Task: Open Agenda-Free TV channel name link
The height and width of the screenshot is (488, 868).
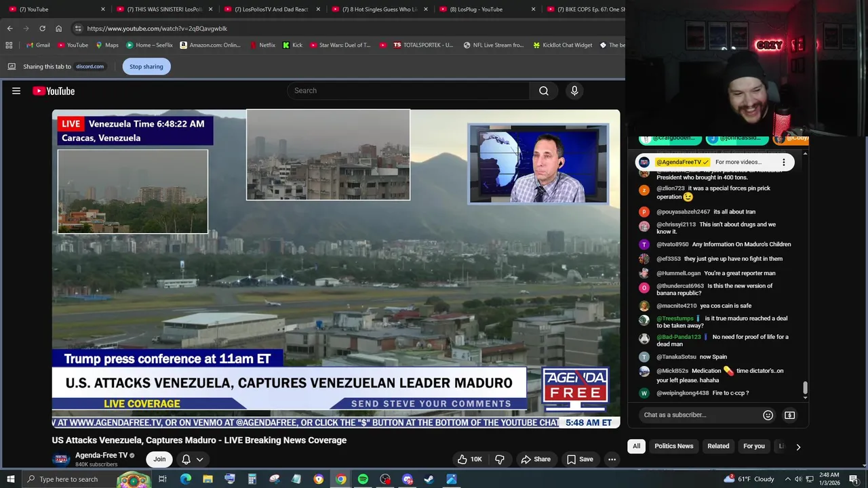Action: tap(102, 455)
